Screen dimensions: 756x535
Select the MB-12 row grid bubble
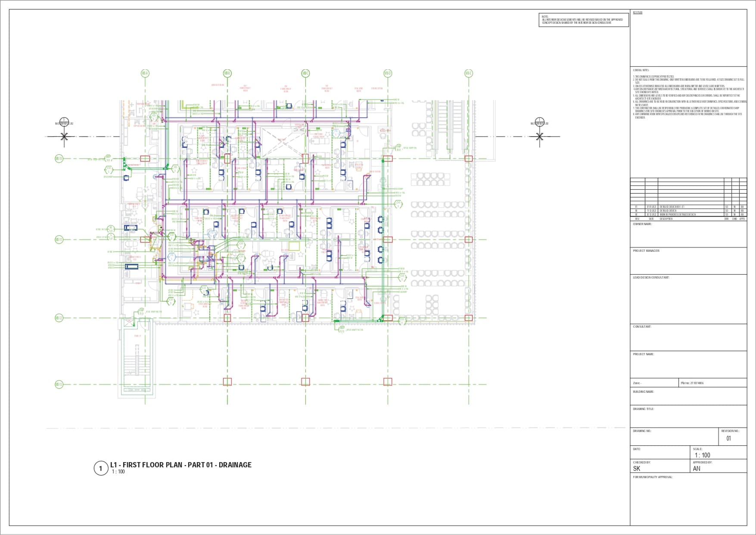[59, 318]
